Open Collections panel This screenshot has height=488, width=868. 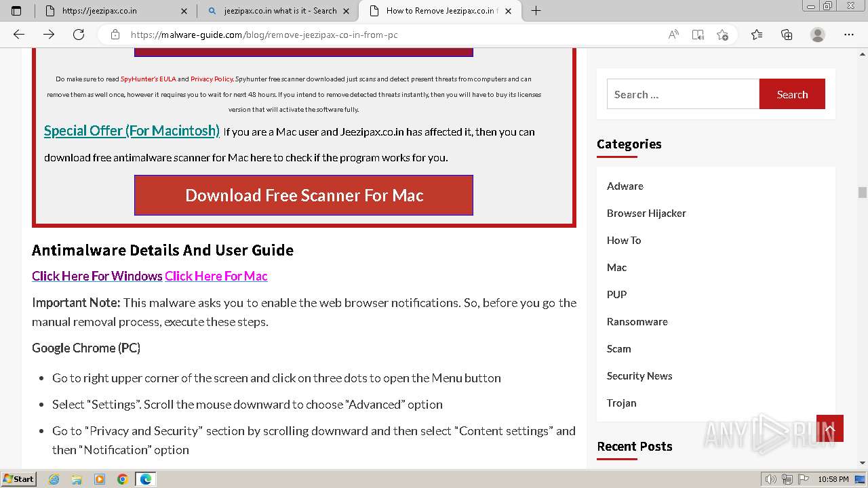point(787,35)
